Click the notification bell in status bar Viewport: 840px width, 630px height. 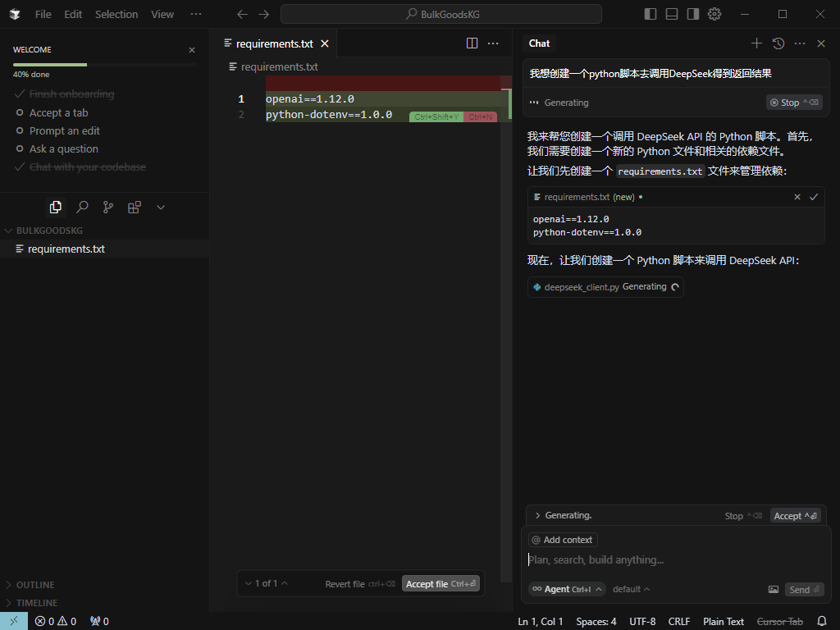(822, 621)
